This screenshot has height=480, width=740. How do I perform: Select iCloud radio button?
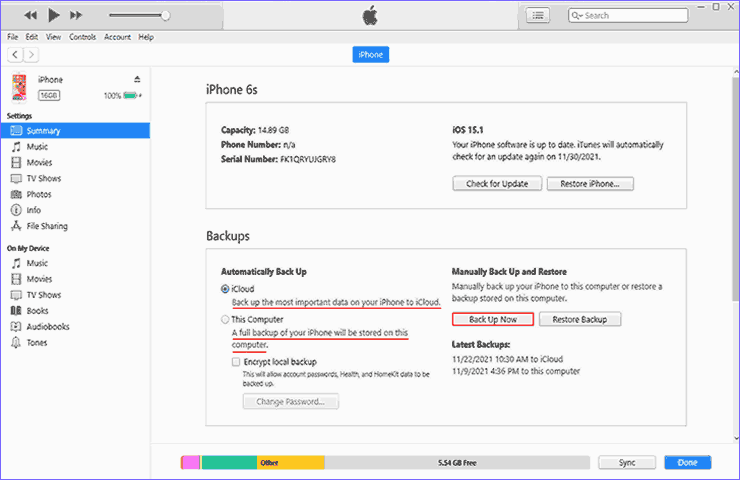click(225, 289)
